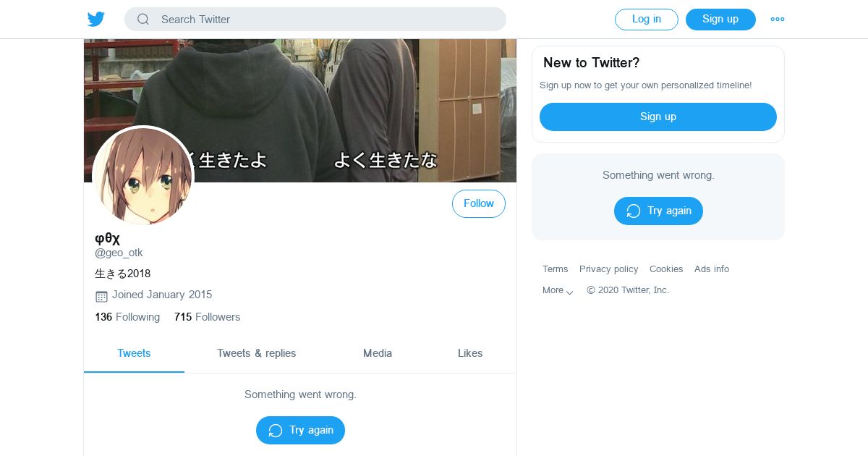Focus the Search Twitter field
Viewport: 868px width, 456px height.
(x=315, y=20)
